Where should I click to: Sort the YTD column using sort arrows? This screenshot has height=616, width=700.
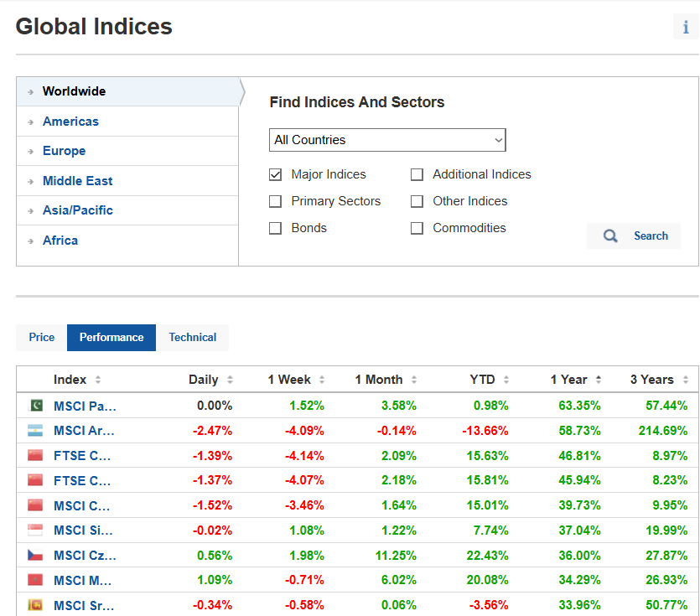pyautogui.click(x=506, y=380)
